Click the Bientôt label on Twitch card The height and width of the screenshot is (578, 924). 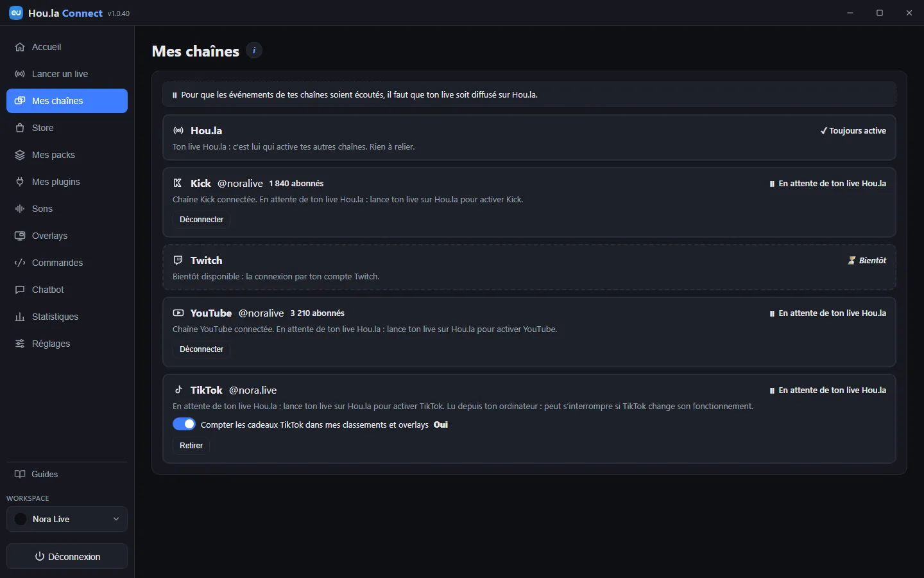coord(873,260)
